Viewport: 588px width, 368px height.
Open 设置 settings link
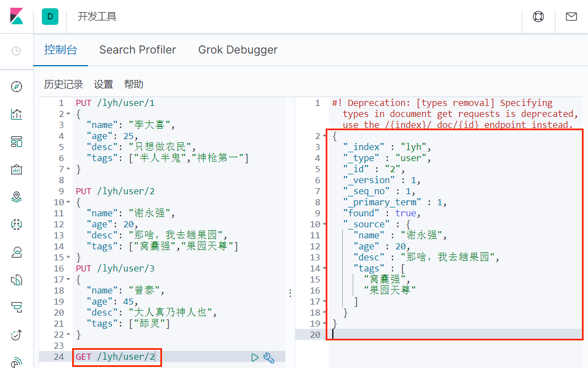pos(104,84)
